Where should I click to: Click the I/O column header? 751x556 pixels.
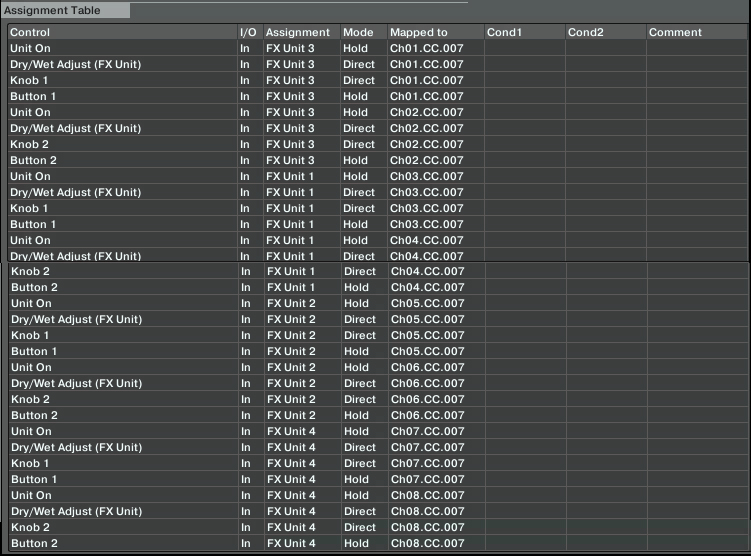pyautogui.click(x=250, y=32)
